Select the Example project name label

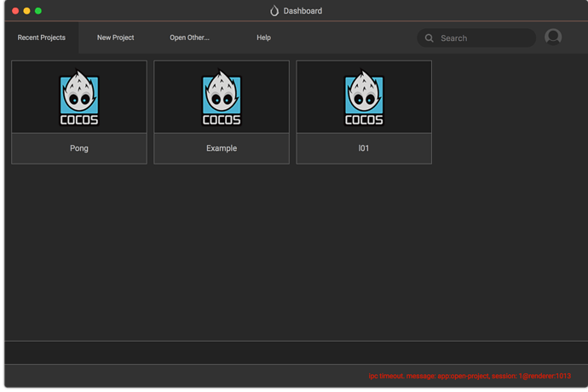[x=222, y=148]
